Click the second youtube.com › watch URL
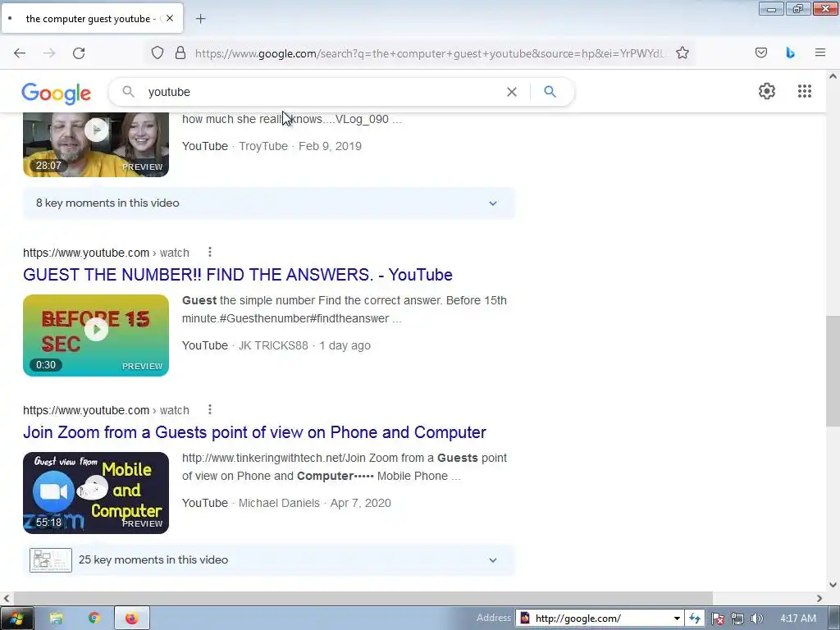 (x=106, y=410)
